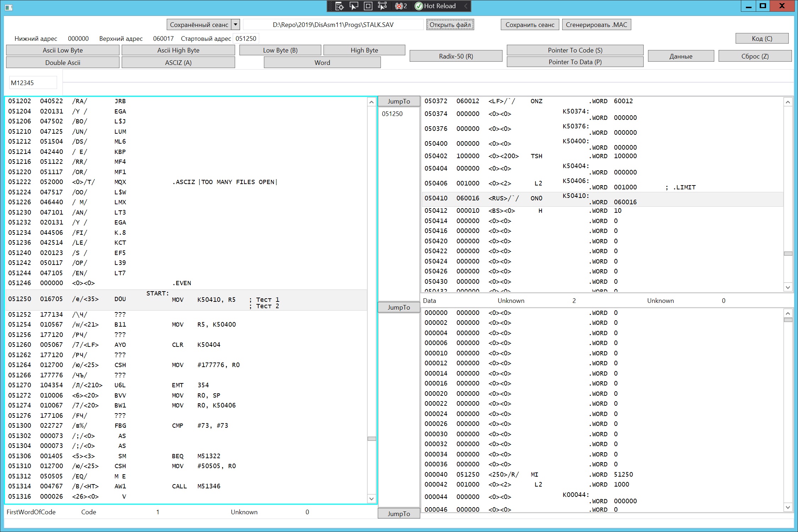Screen dimensions: 798x532
Task: Click the application window icon at top-left
Action: (x=9, y=7)
